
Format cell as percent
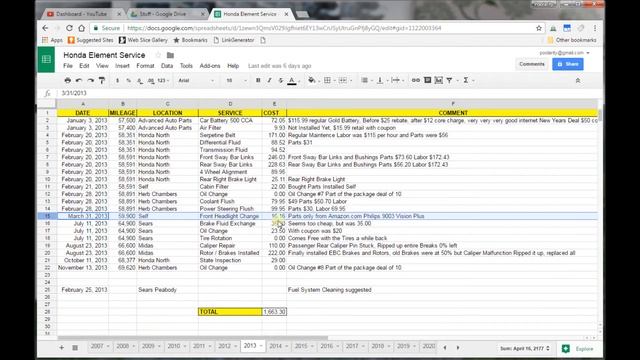129,80
